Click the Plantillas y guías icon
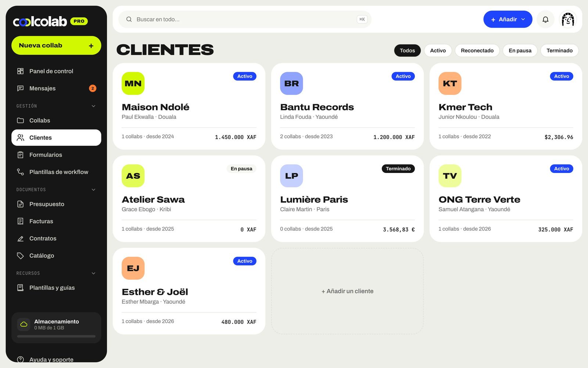This screenshot has height=368, width=588. 21,288
